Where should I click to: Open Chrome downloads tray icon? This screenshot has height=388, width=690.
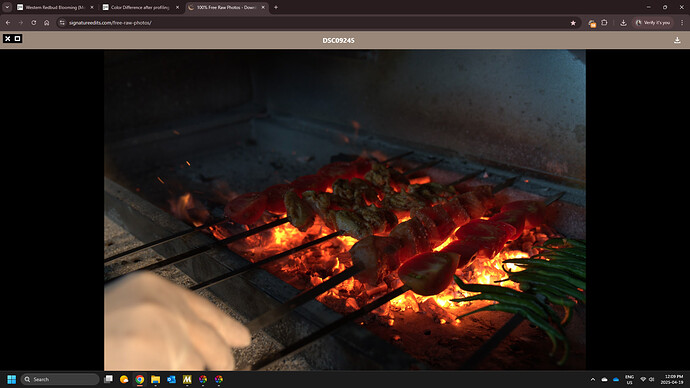click(623, 23)
